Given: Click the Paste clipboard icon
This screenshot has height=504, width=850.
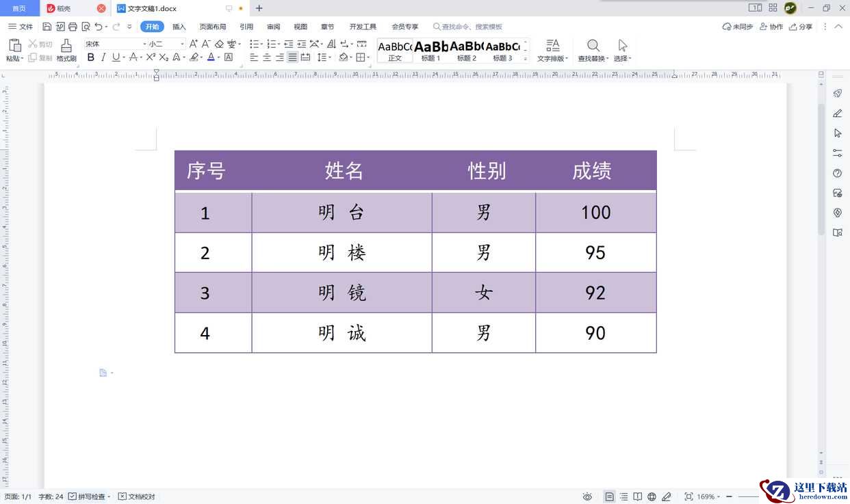Looking at the screenshot, I should 14,46.
